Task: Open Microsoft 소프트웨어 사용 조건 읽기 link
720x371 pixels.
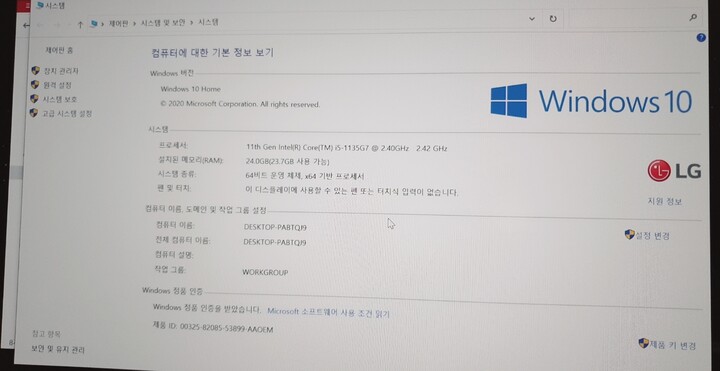Action: pyautogui.click(x=328, y=313)
